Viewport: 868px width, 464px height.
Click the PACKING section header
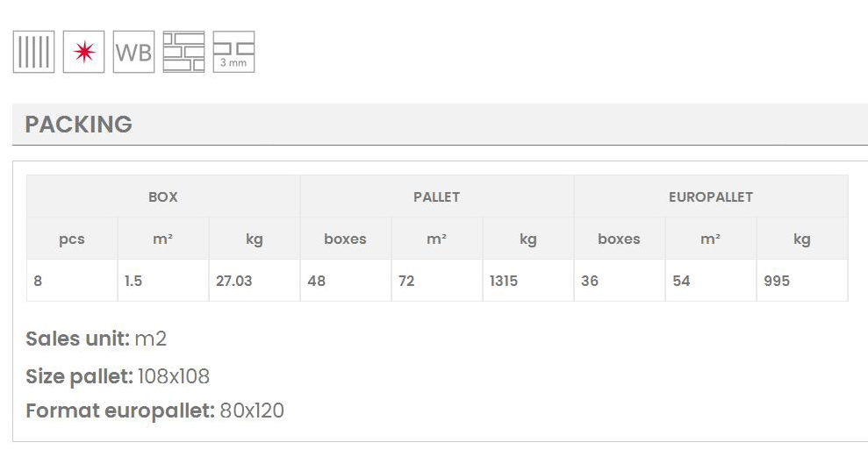(79, 125)
